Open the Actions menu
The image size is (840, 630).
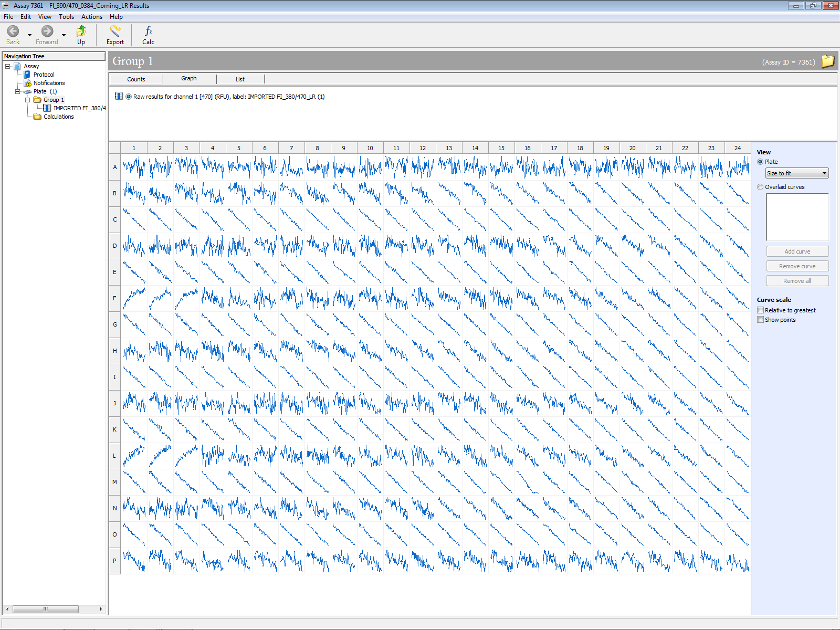(91, 17)
